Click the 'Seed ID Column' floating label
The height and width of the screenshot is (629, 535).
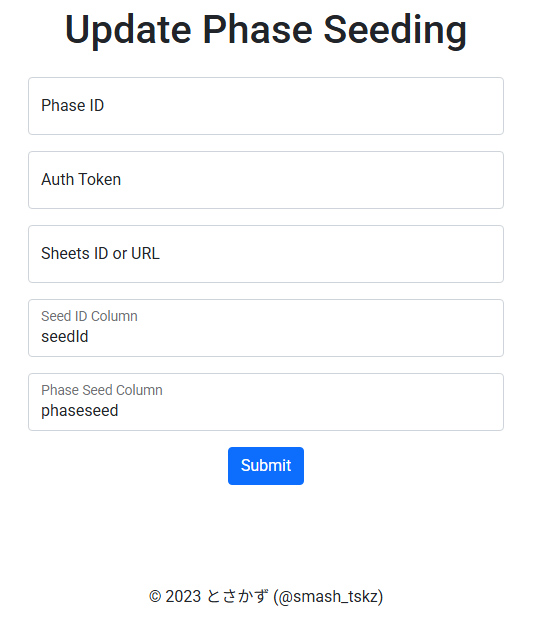[x=90, y=318]
